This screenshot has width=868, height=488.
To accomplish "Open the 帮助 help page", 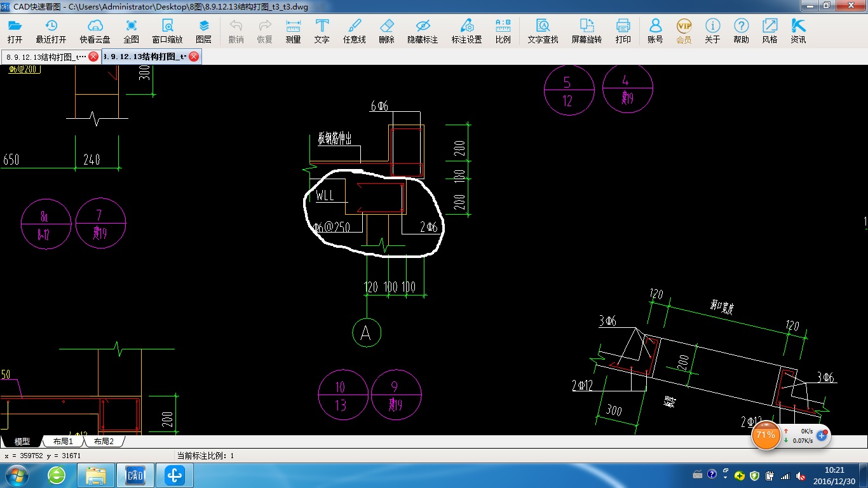I will click(741, 31).
